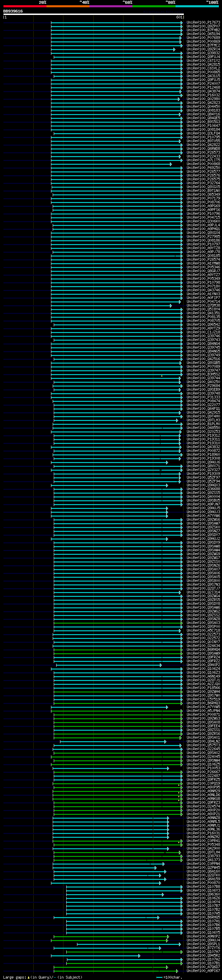Screen dimensions: 222x980
Task: Select hit UniRef100_Q2I314
Action: (203, 592)
